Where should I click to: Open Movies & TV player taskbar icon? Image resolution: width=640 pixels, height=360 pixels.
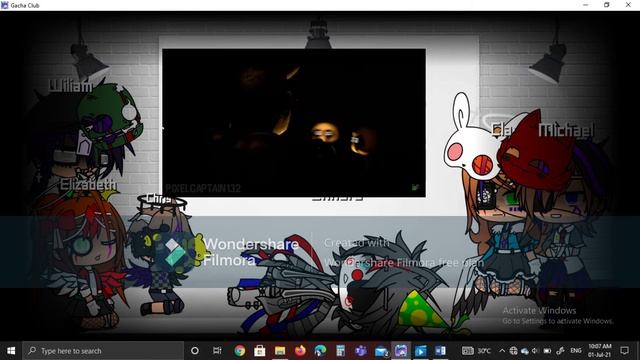pos(420,351)
